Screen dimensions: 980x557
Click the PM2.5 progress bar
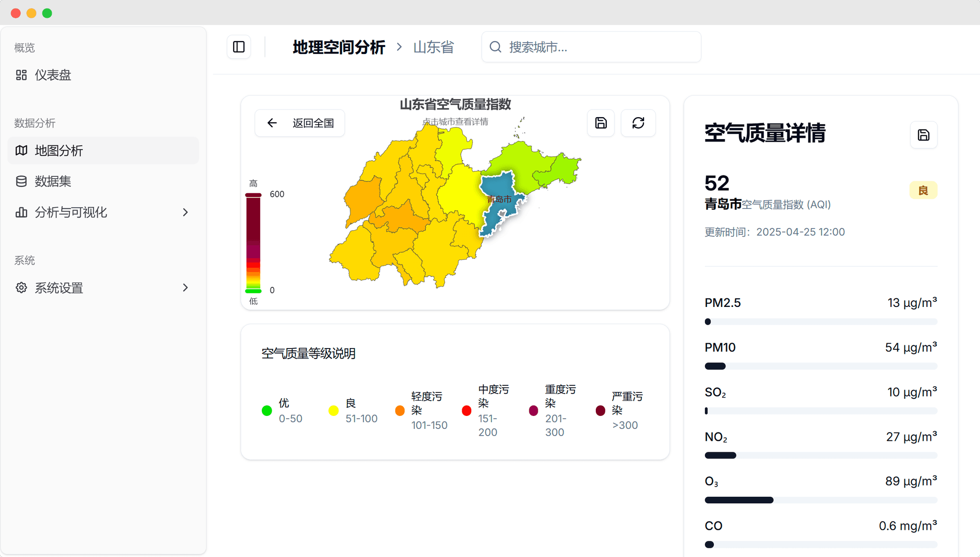pyautogui.click(x=821, y=322)
